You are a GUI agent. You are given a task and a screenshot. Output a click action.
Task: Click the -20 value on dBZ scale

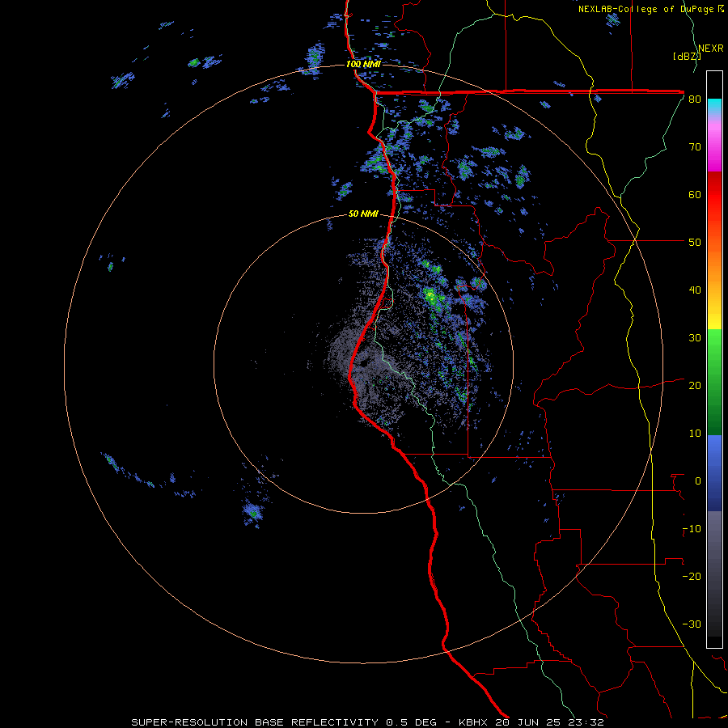click(692, 577)
